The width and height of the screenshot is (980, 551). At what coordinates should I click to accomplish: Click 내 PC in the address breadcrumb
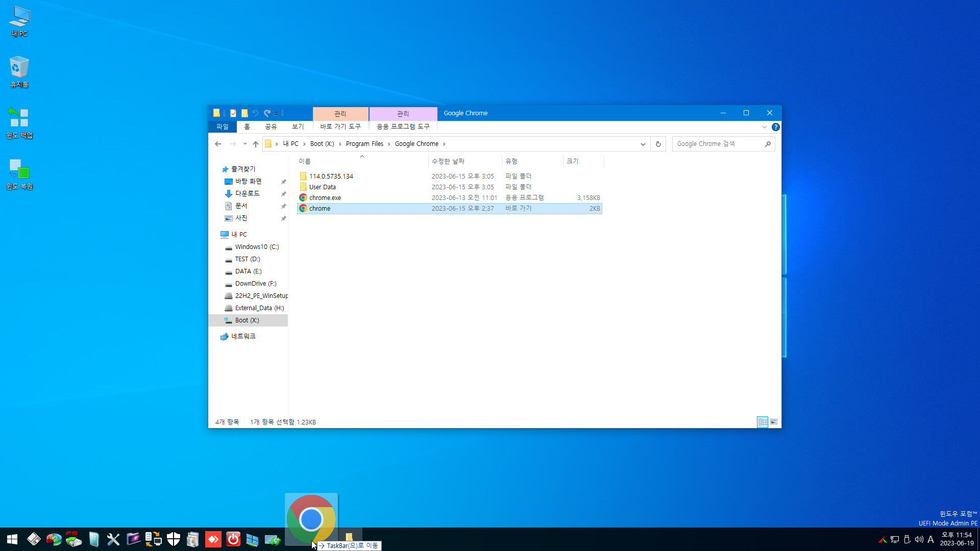[291, 144]
